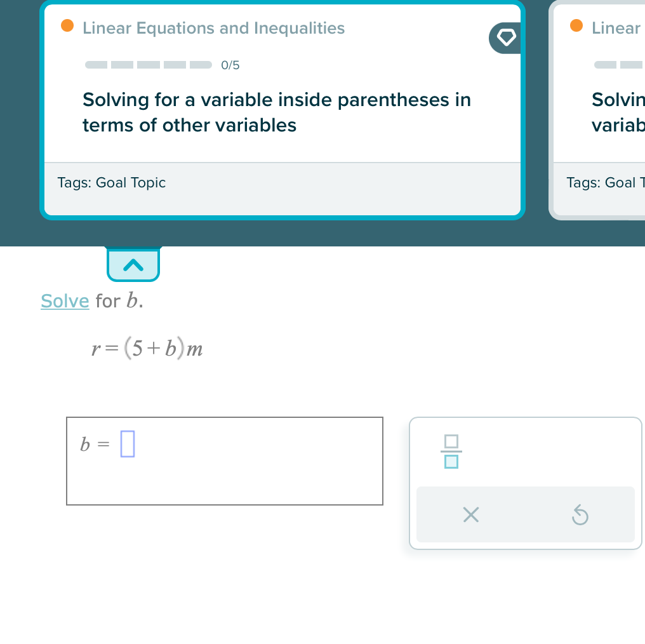
Task: Click inside the b = answer box
Action: (x=225, y=460)
